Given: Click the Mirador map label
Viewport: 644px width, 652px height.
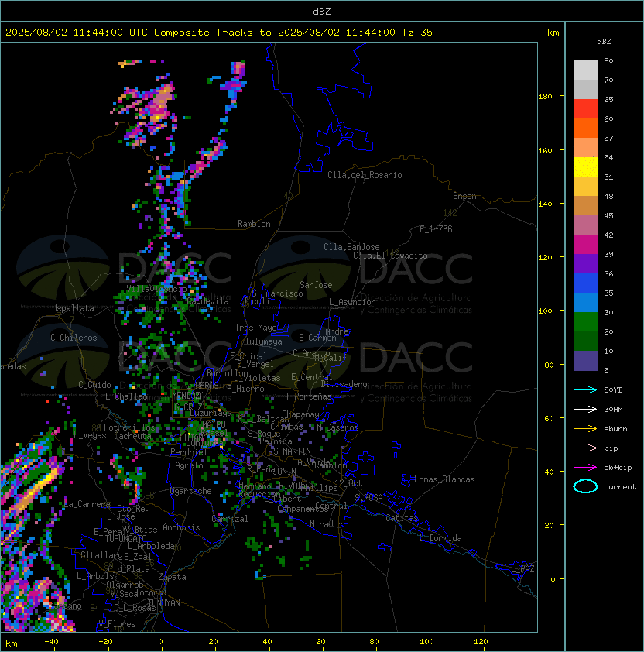Looking at the screenshot, I should [x=327, y=524].
